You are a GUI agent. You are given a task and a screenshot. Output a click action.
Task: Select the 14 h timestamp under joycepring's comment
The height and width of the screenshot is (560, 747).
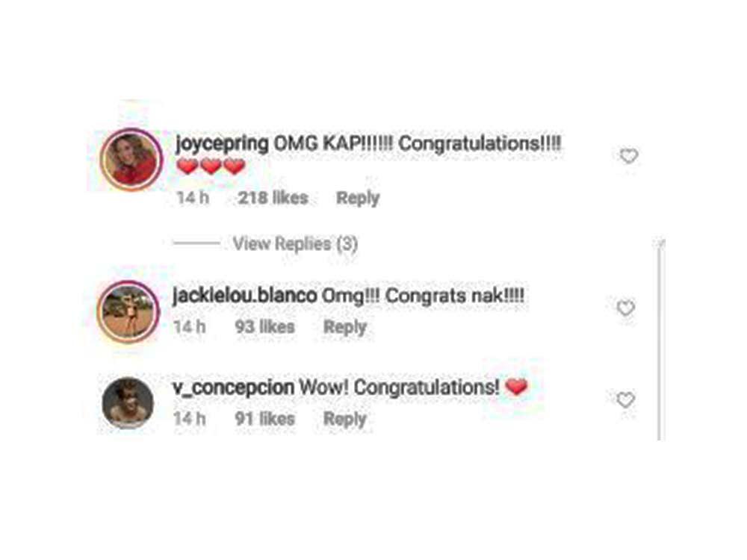(x=193, y=198)
